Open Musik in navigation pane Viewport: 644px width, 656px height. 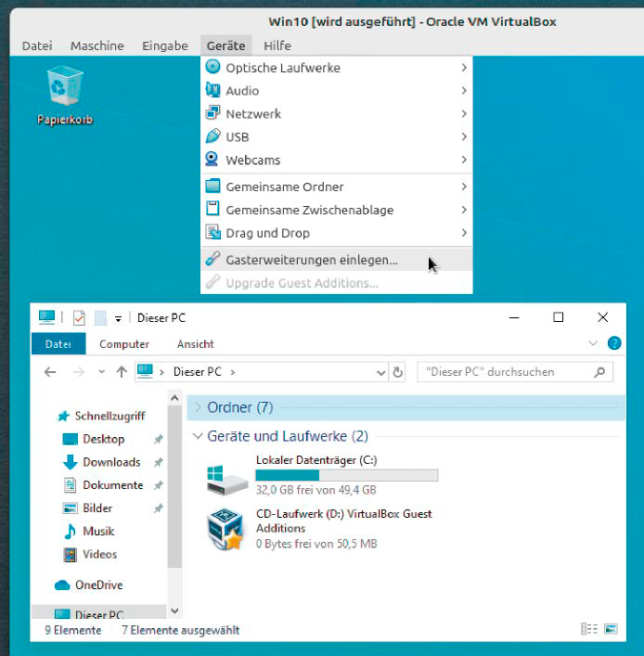[98, 531]
